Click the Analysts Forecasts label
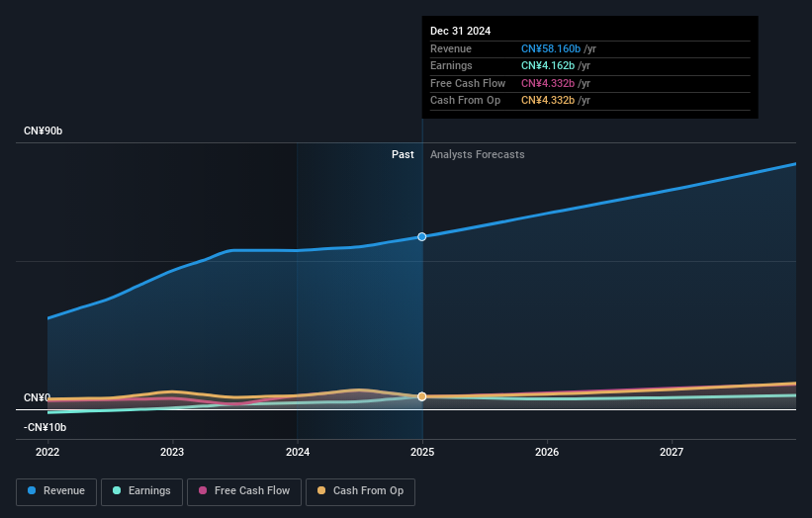The height and width of the screenshot is (518, 812). (477, 154)
